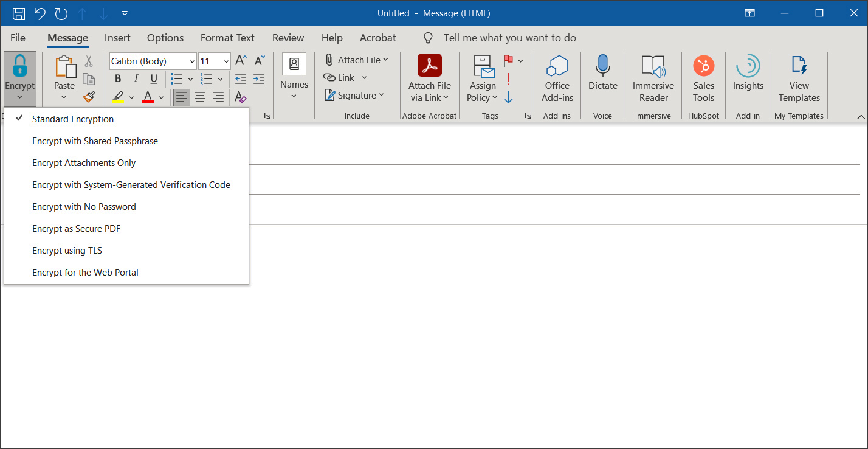The image size is (868, 449).
Task: Expand the Attach File dropdown
Action: (x=386, y=60)
